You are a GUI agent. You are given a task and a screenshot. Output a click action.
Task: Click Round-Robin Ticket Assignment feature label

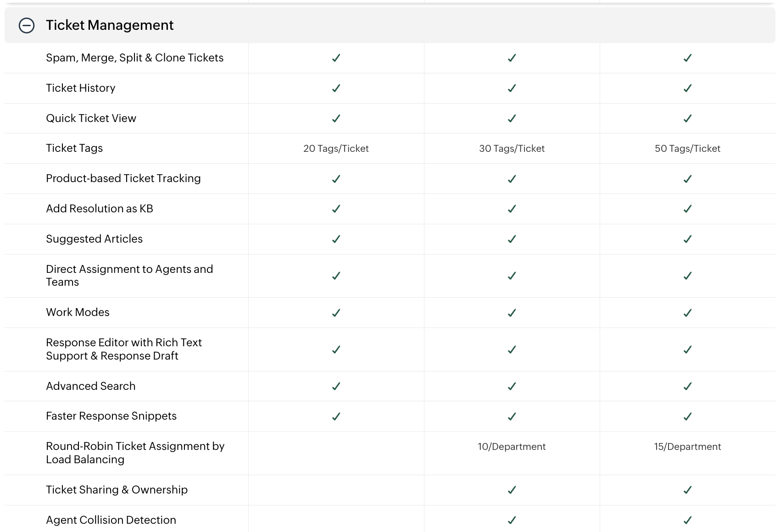tap(135, 453)
